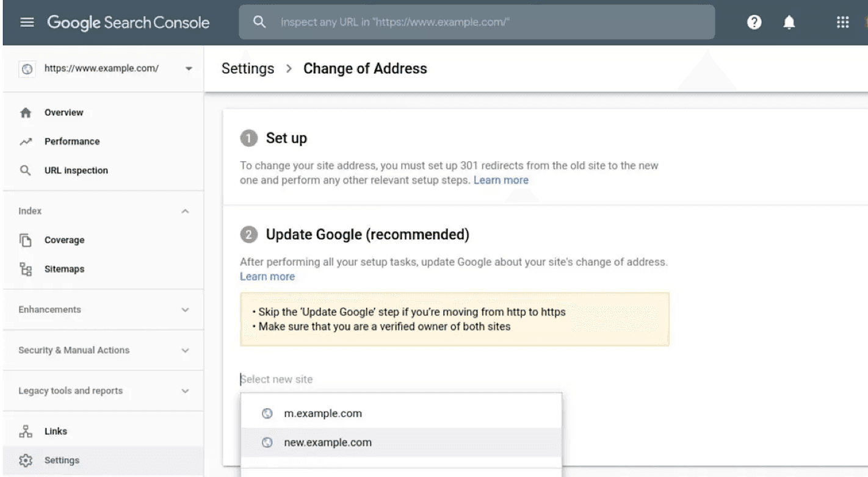The height and width of the screenshot is (477, 868).
Task: Click the URL inspection magnifier icon
Action: click(26, 171)
